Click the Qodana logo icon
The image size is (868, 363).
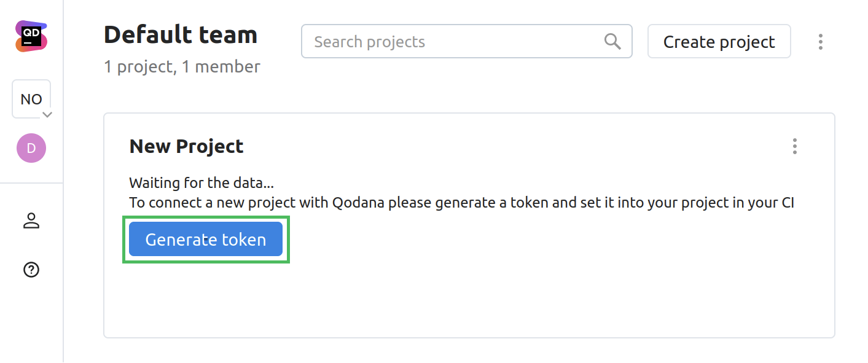tap(31, 36)
